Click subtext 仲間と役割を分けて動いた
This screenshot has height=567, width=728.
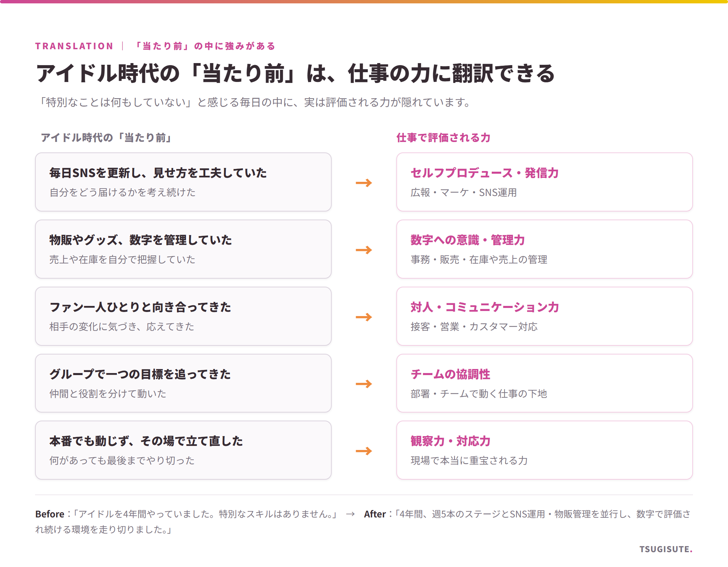tap(108, 394)
